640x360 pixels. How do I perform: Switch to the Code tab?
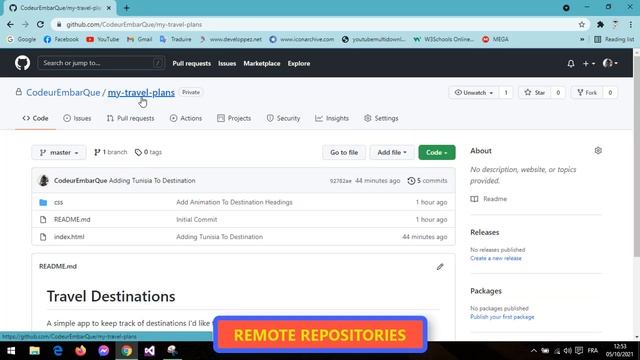point(36,118)
